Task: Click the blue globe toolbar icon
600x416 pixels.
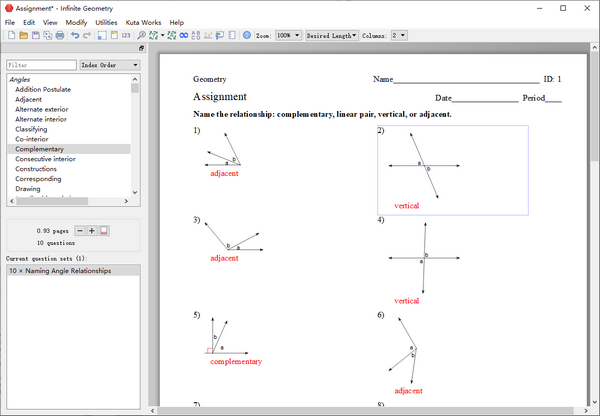Action: [247, 35]
